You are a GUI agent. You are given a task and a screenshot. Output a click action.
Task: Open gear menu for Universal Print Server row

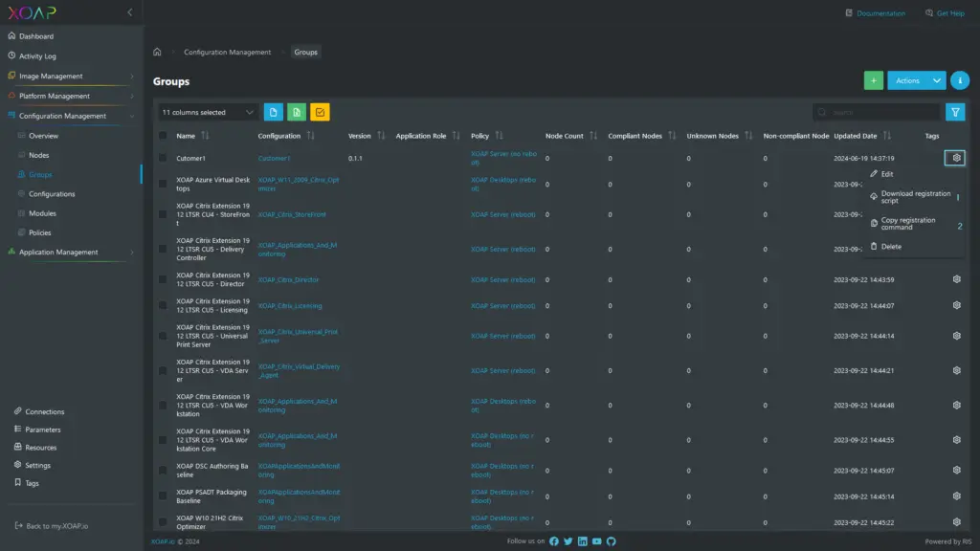point(956,336)
